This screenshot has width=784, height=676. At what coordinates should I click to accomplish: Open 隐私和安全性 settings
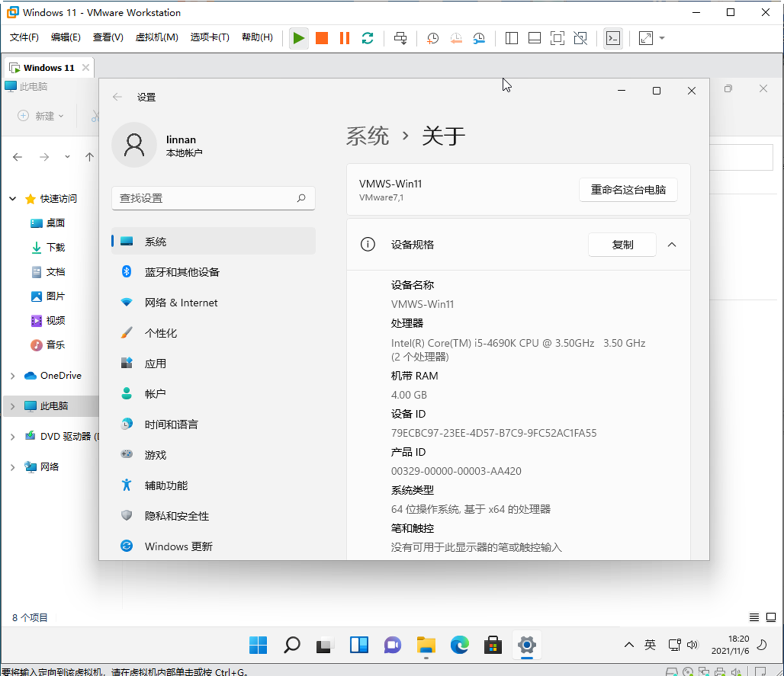click(x=213, y=515)
